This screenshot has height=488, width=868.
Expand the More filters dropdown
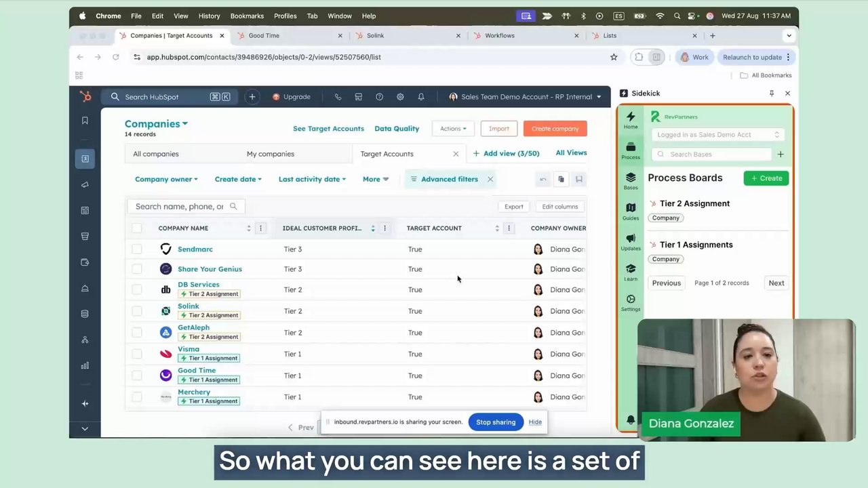(x=375, y=179)
